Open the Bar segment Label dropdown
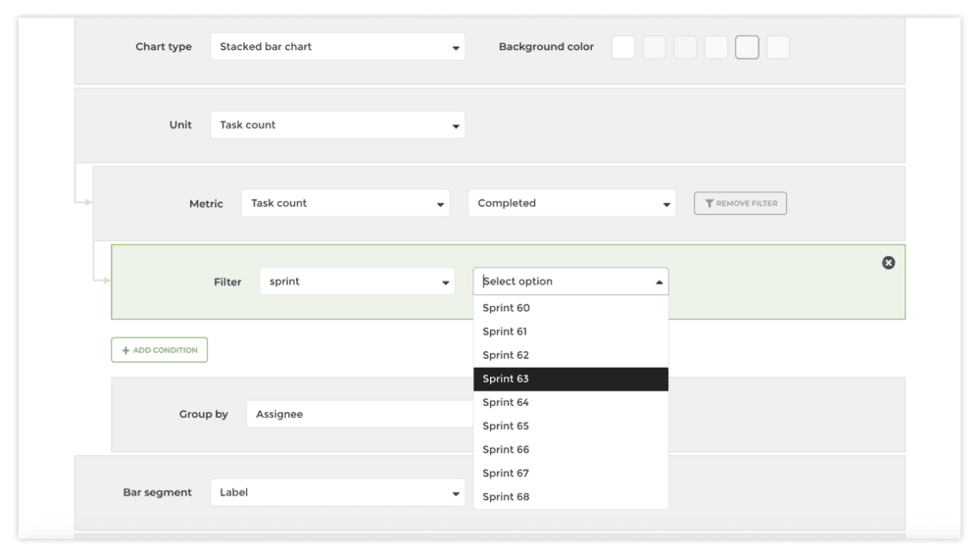 click(x=337, y=492)
